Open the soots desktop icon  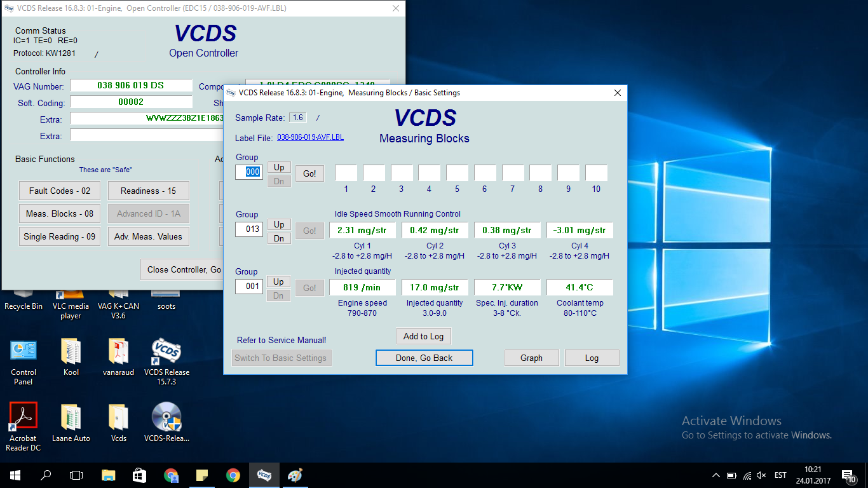pyautogui.click(x=166, y=300)
